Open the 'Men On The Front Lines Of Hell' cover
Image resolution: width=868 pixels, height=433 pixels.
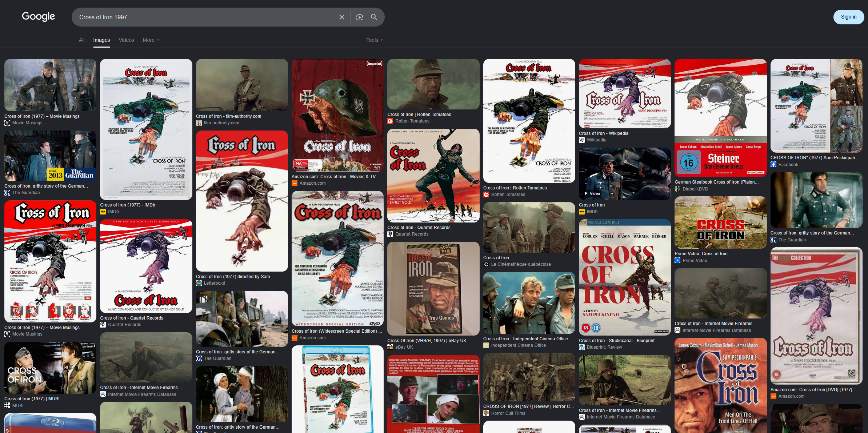(721, 385)
